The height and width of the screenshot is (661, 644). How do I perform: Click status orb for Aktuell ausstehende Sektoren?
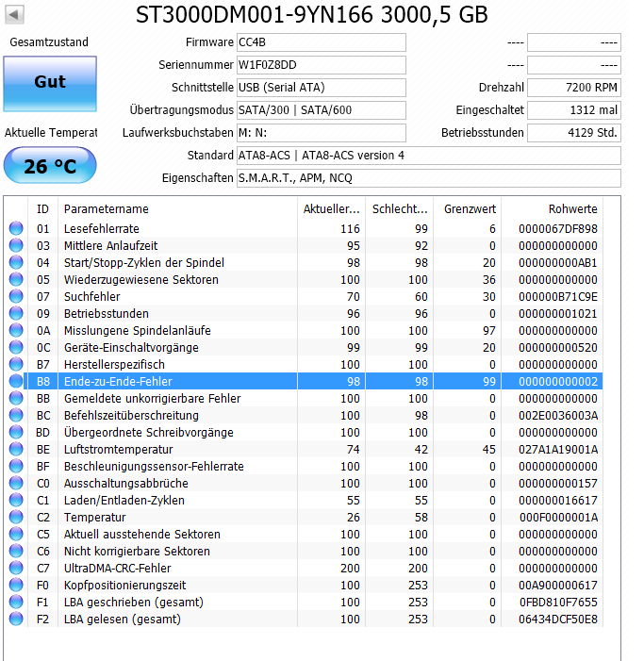[x=16, y=534]
